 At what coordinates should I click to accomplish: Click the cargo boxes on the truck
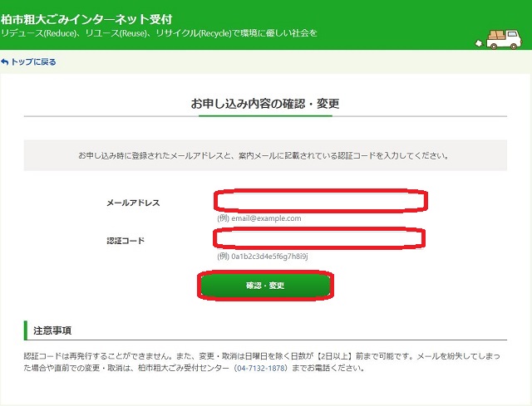pyautogui.click(x=496, y=34)
